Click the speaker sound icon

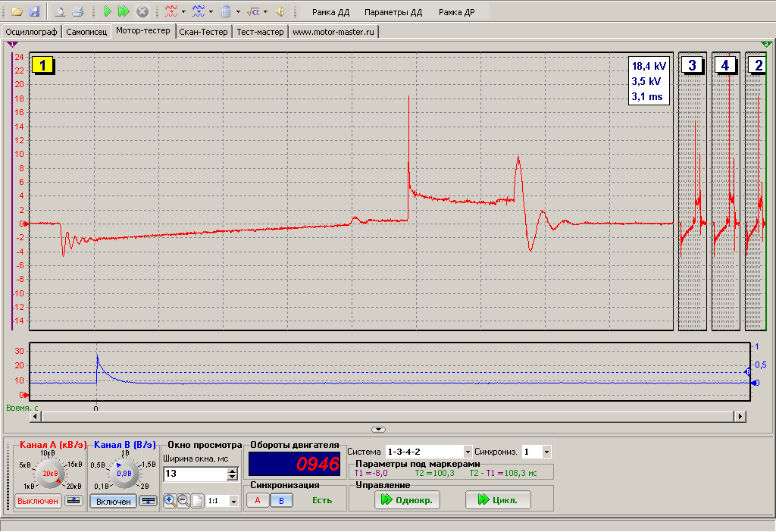(x=280, y=12)
